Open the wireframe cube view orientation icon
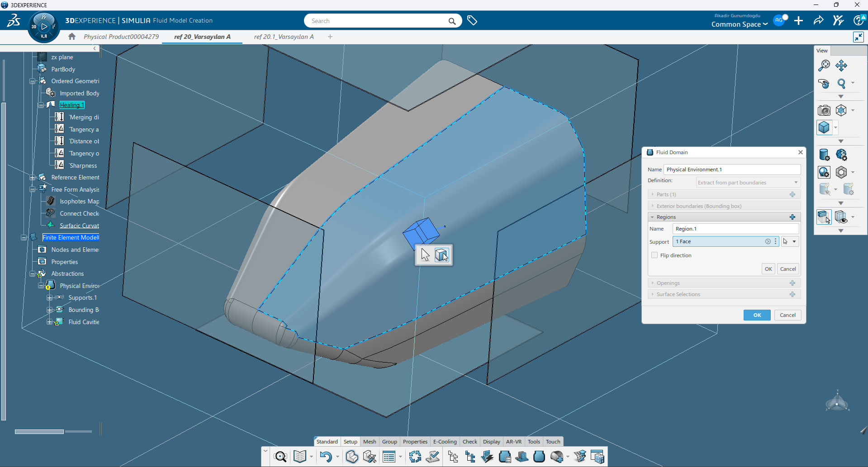 841,110
